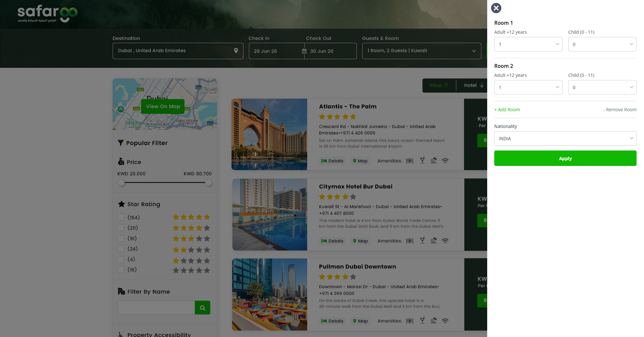Click the restaurant amenity icon for Atlantis
This screenshot has width=644, height=337.
[410, 161]
